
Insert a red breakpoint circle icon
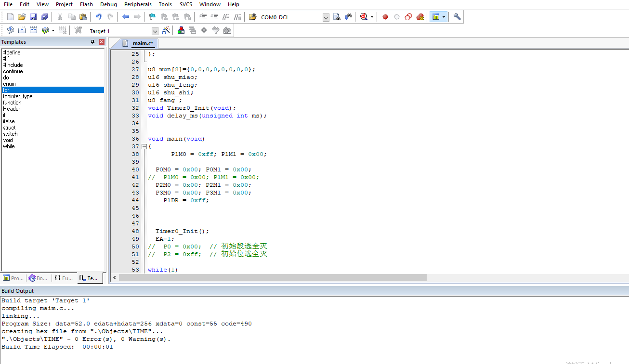click(x=385, y=17)
